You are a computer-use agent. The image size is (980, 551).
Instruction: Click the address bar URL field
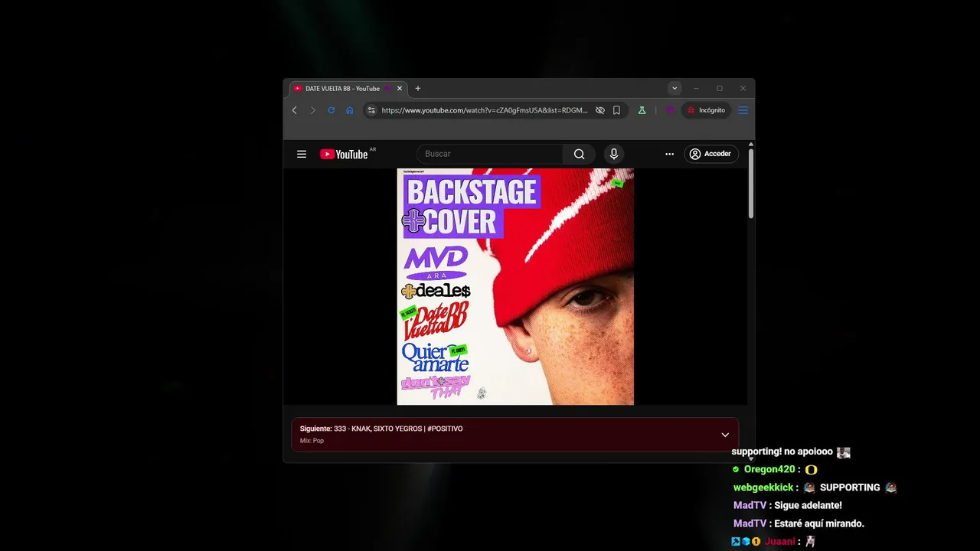coord(485,110)
